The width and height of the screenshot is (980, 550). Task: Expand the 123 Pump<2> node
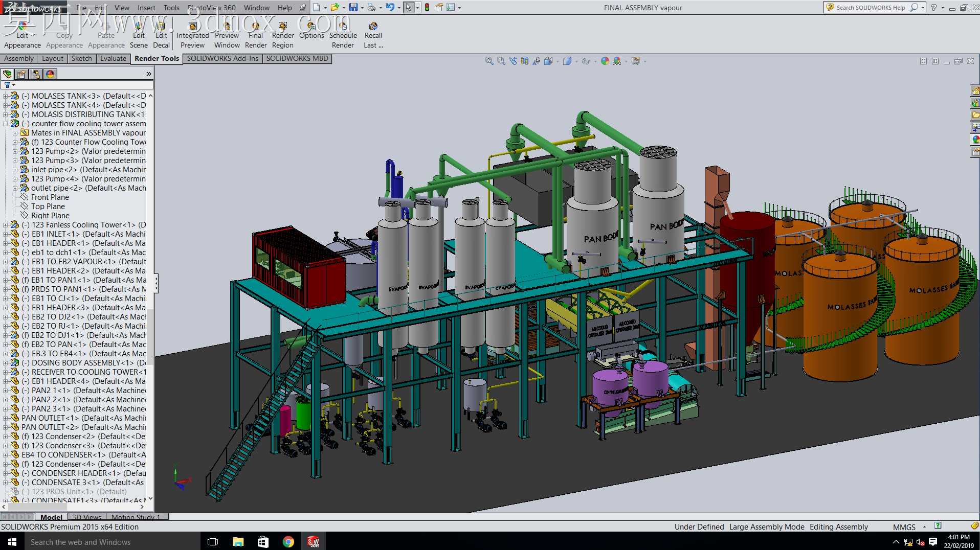click(15, 151)
